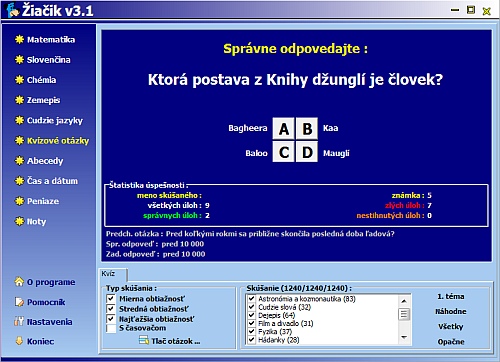500x362 pixels.
Task: Click the star icon beside Noty
Action: click(19, 221)
